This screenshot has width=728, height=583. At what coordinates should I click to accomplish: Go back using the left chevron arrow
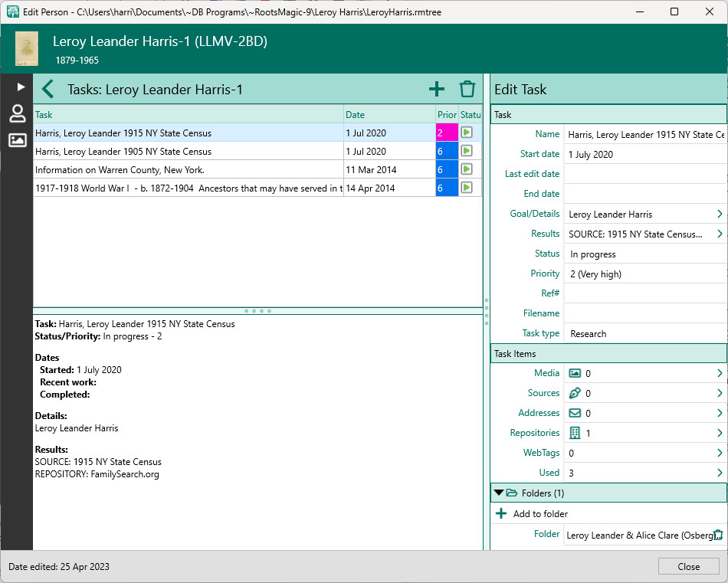(x=48, y=90)
